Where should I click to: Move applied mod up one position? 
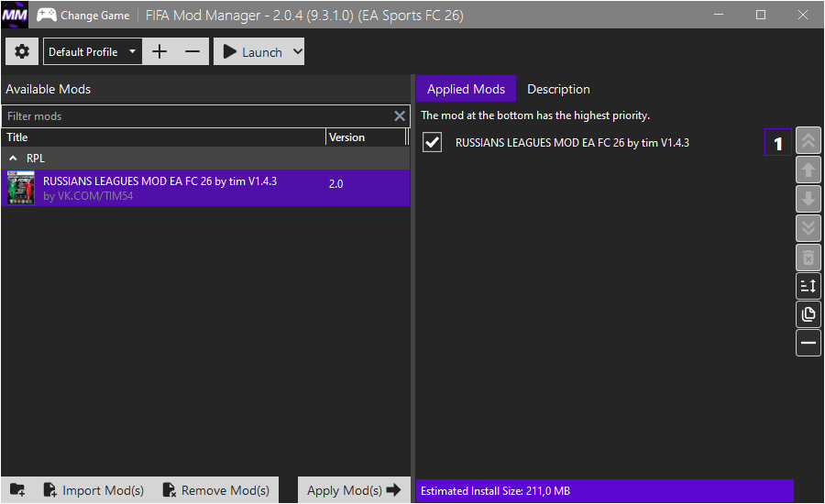tap(808, 170)
